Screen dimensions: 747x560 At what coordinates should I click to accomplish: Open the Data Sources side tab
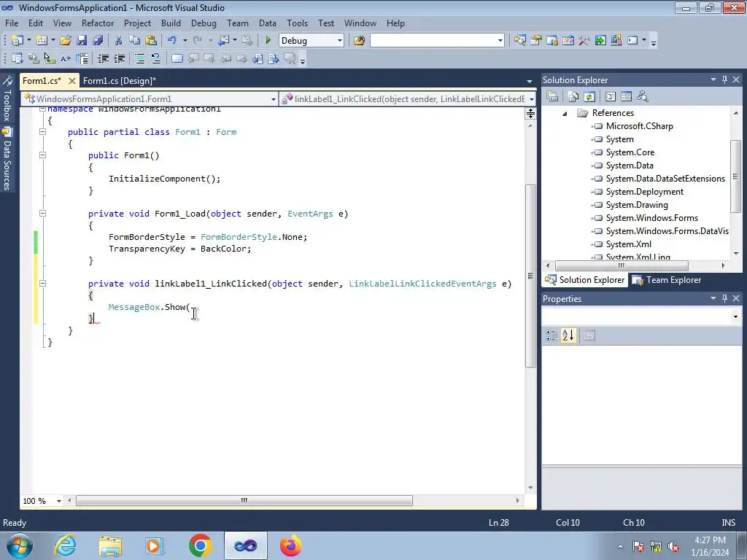pos(7,159)
